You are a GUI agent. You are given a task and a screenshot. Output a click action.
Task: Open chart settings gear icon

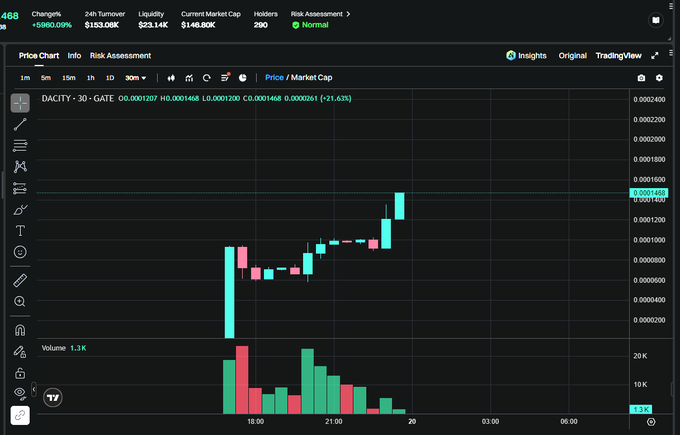(x=659, y=78)
